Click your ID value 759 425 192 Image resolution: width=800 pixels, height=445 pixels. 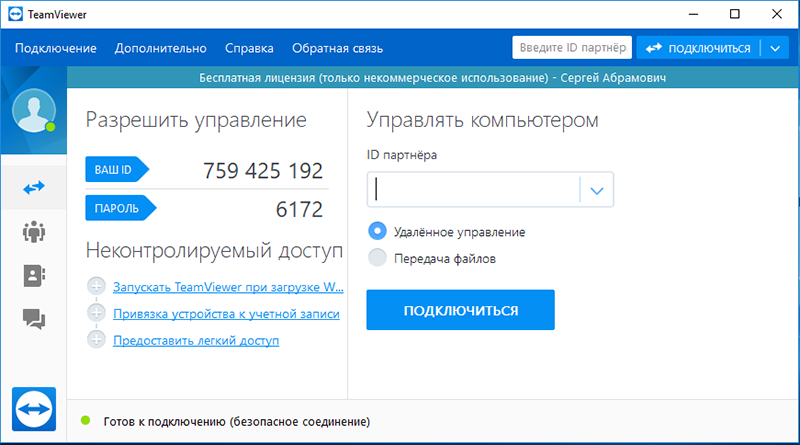pyautogui.click(x=263, y=170)
